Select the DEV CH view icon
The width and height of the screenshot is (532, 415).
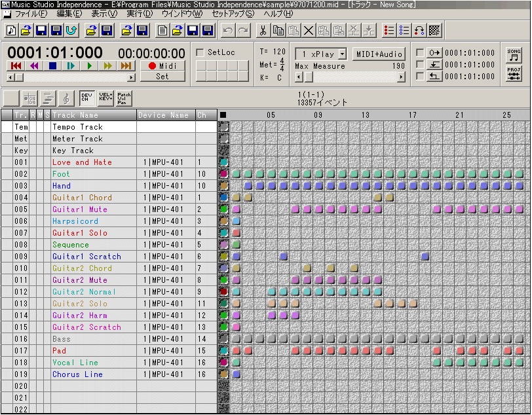tap(86, 98)
